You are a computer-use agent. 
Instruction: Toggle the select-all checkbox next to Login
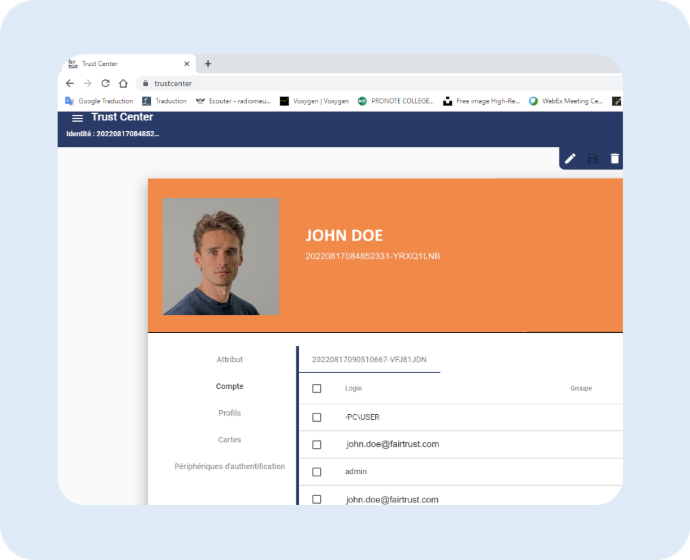tap(317, 388)
